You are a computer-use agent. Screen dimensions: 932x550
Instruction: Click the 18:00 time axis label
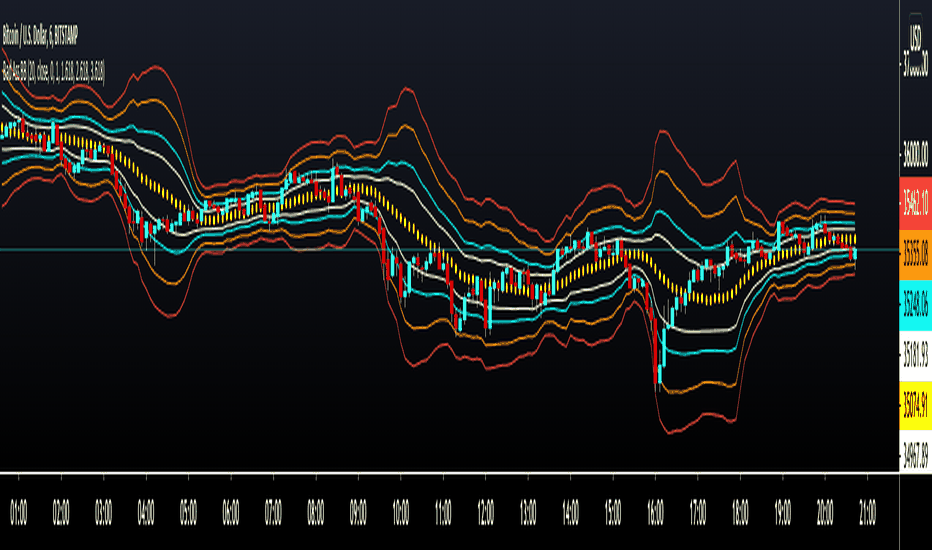[x=740, y=512]
